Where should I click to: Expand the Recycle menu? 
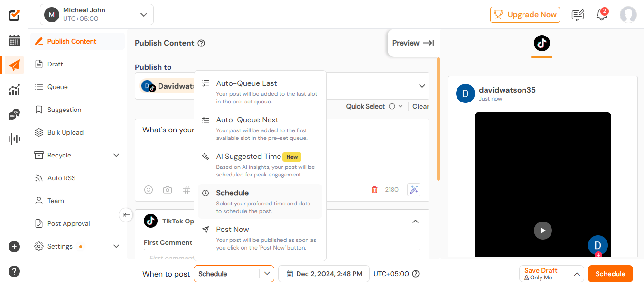116,155
